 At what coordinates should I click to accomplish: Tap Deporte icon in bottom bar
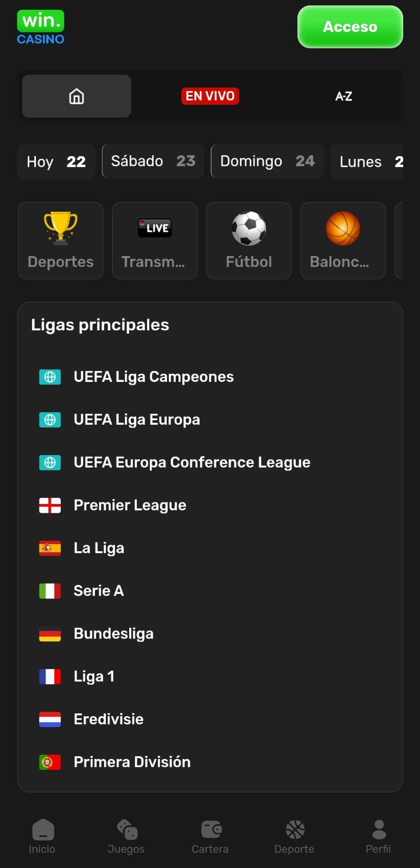click(x=294, y=836)
